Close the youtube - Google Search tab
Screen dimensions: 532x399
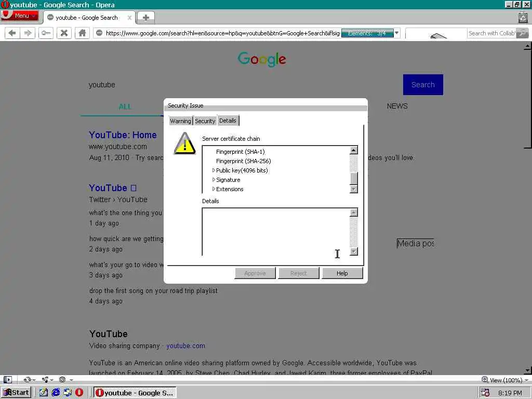[x=129, y=18]
